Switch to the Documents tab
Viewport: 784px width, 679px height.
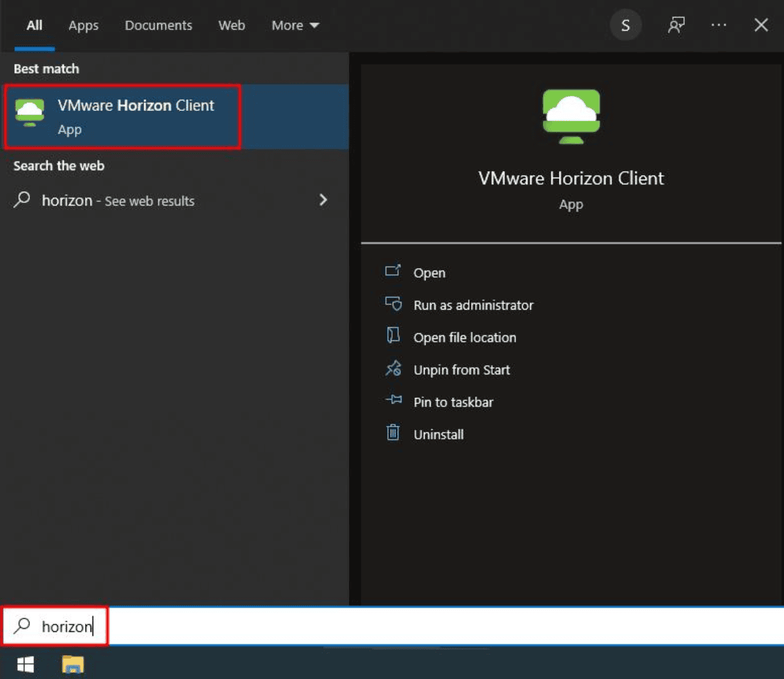click(x=159, y=26)
